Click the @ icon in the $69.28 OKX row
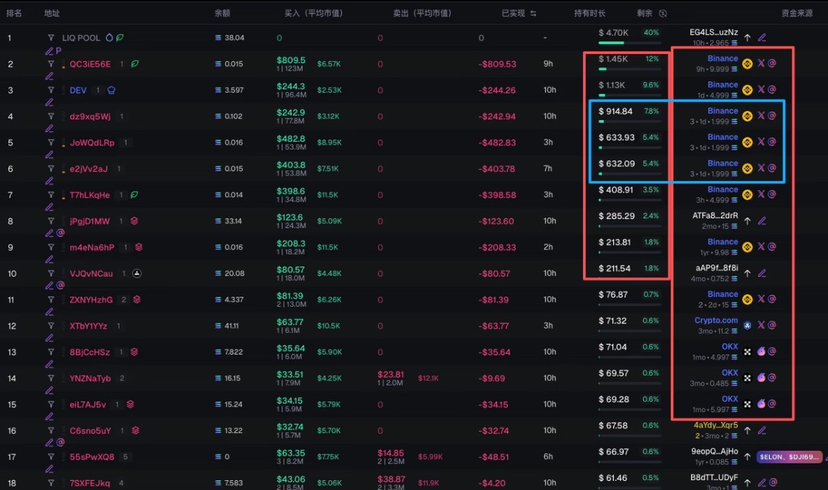Viewport: 828px width, 490px height. [772, 404]
